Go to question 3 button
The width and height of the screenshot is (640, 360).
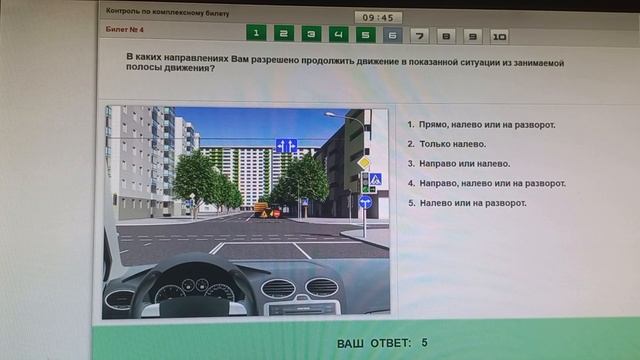point(311,34)
